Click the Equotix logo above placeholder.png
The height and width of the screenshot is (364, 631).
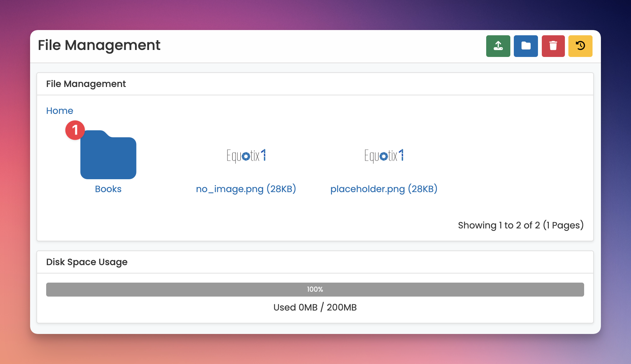tap(384, 155)
